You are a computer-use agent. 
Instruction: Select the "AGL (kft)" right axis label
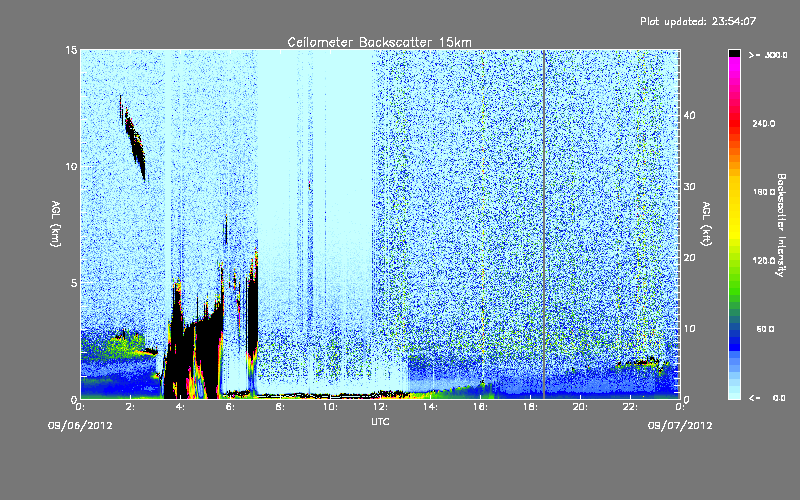(706, 223)
